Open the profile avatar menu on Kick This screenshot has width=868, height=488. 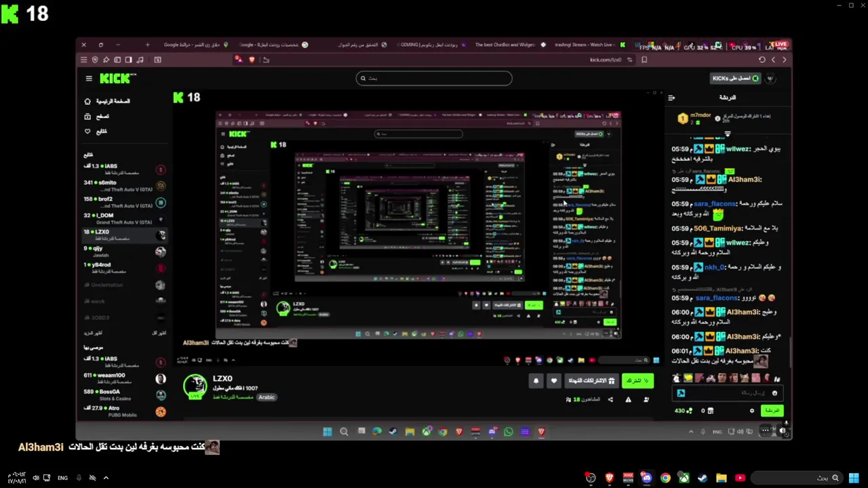pyautogui.click(x=770, y=79)
